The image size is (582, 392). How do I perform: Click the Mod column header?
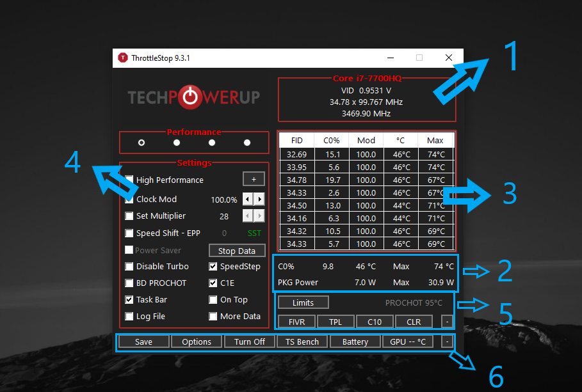coord(366,141)
